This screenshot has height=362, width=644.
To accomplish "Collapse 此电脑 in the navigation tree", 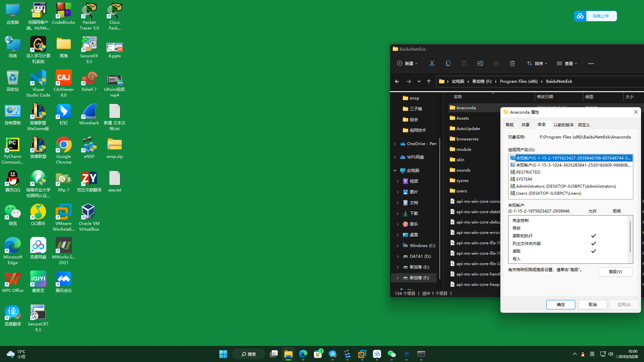I will (395, 171).
